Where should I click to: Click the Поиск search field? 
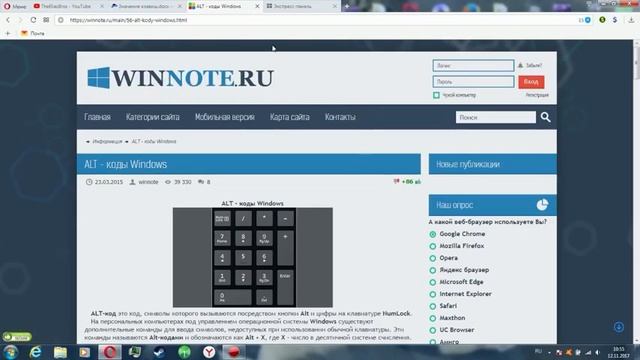point(496,117)
